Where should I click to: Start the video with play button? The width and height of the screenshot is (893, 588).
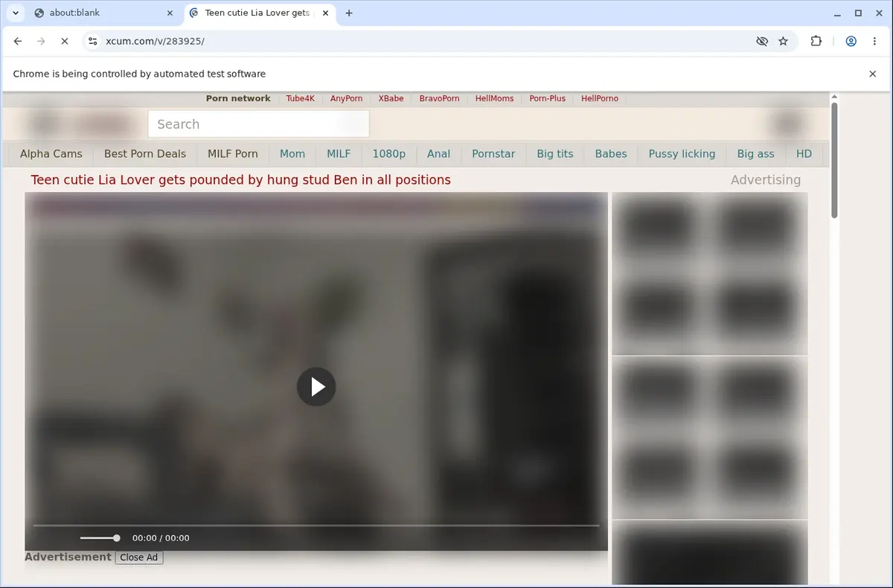pyautogui.click(x=316, y=387)
